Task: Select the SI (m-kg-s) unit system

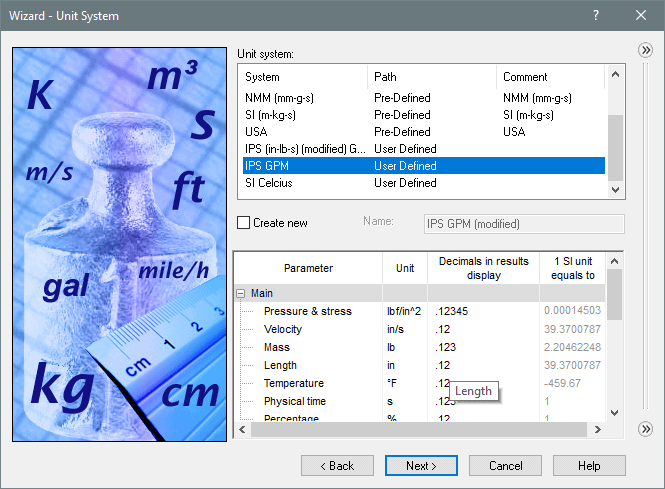Action: (424, 115)
